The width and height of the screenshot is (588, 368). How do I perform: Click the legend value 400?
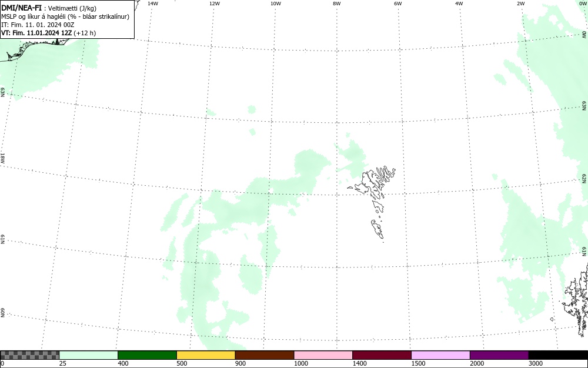coord(123,363)
